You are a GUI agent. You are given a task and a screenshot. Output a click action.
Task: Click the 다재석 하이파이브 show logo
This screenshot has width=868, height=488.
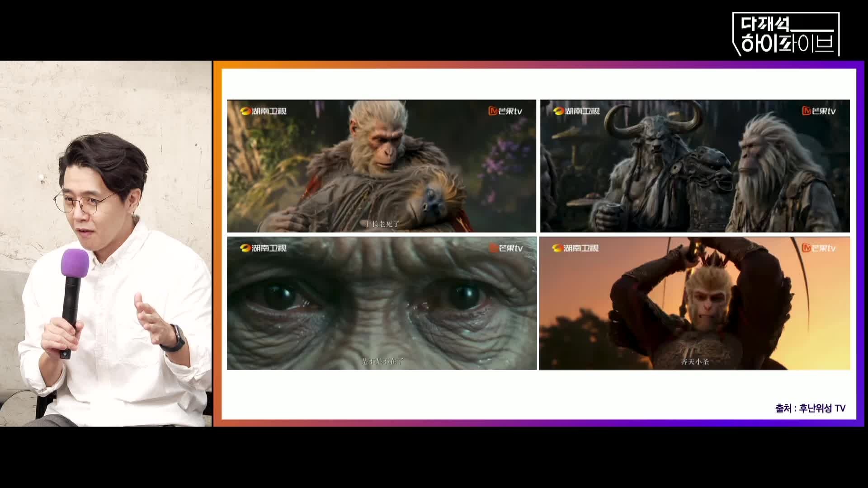[786, 34]
